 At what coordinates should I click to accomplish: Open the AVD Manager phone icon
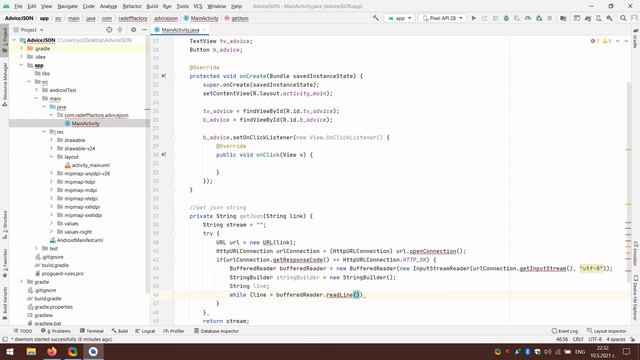point(599,18)
